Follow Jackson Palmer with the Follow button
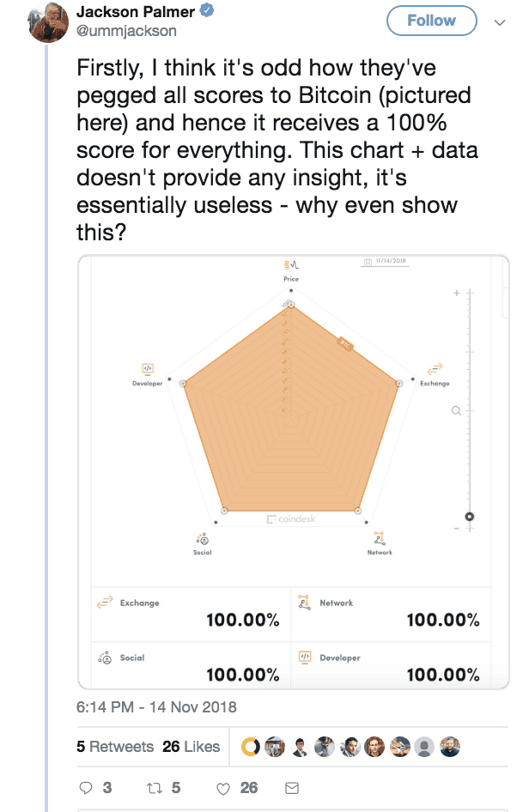 [432, 21]
